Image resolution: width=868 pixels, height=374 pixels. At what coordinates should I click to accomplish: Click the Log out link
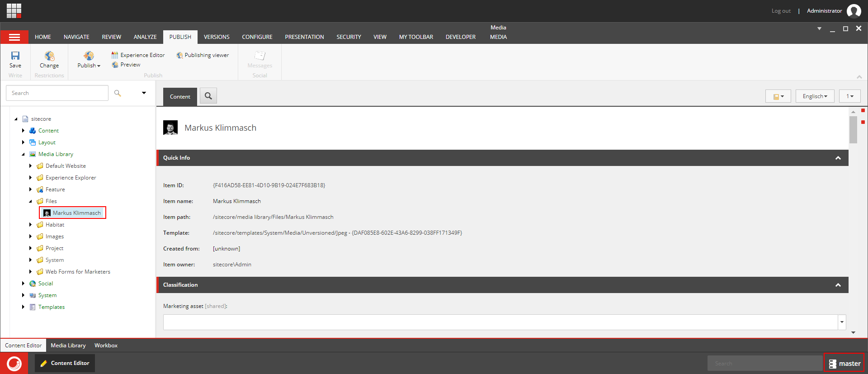click(781, 11)
